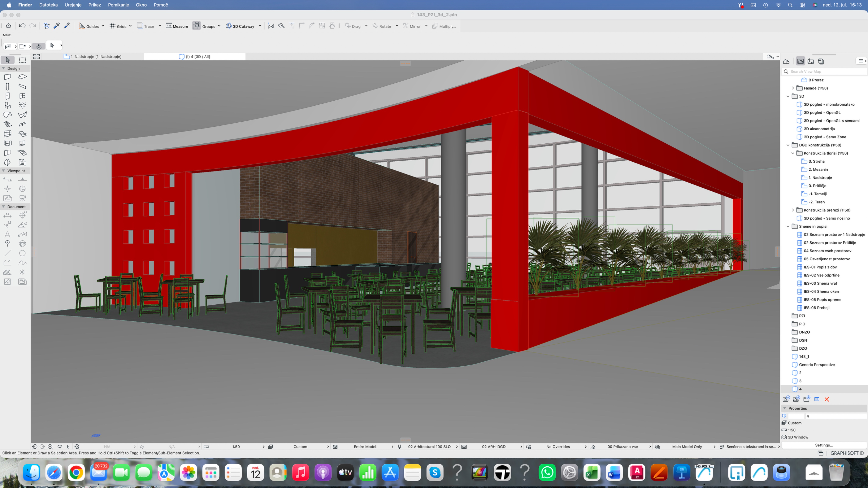The height and width of the screenshot is (488, 868).
Task: Select the Column tool
Action: 7,87
